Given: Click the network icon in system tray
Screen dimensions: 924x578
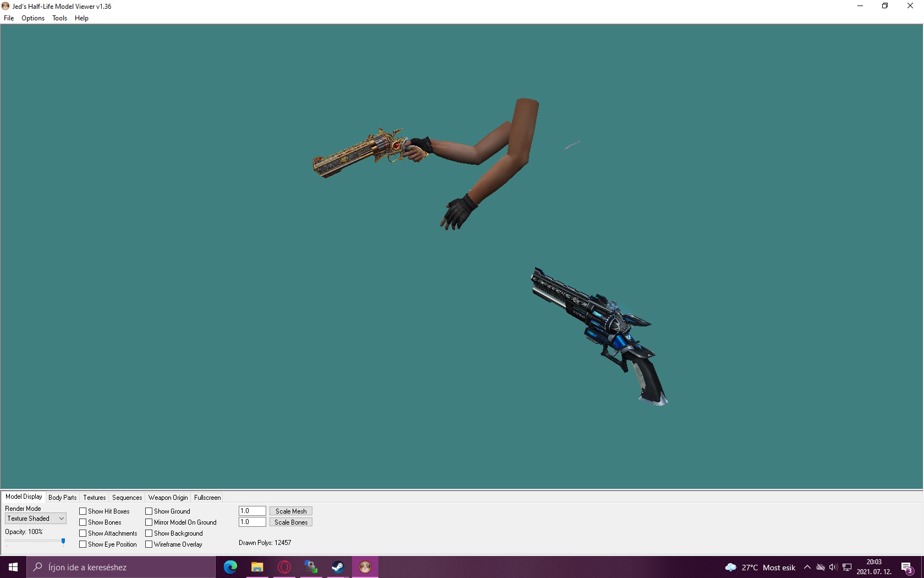Looking at the screenshot, I should click(x=847, y=567).
